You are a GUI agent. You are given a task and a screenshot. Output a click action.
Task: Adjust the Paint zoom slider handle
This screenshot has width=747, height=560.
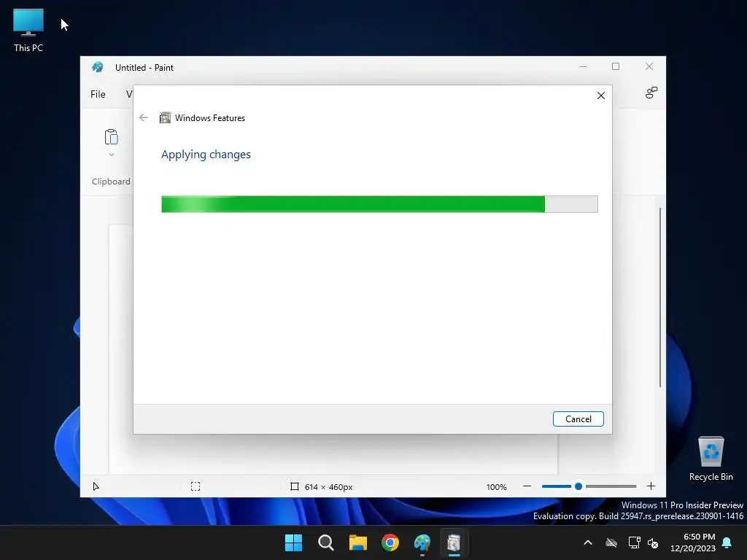578,486
